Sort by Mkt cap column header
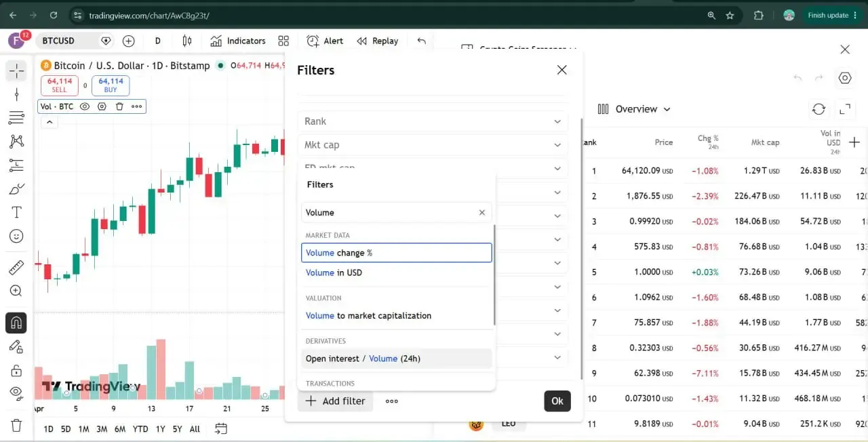The image size is (868, 442). tap(765, 142)
